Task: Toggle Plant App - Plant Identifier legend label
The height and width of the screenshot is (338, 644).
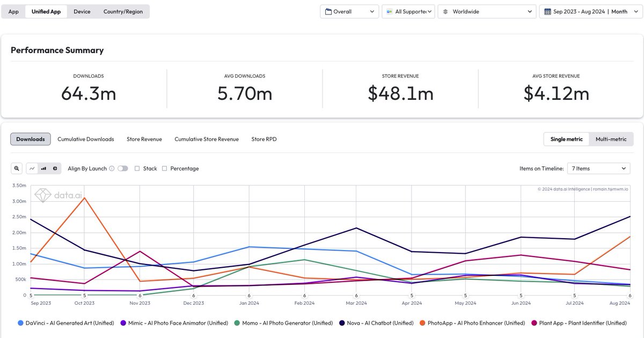Action: pos(583,323)
